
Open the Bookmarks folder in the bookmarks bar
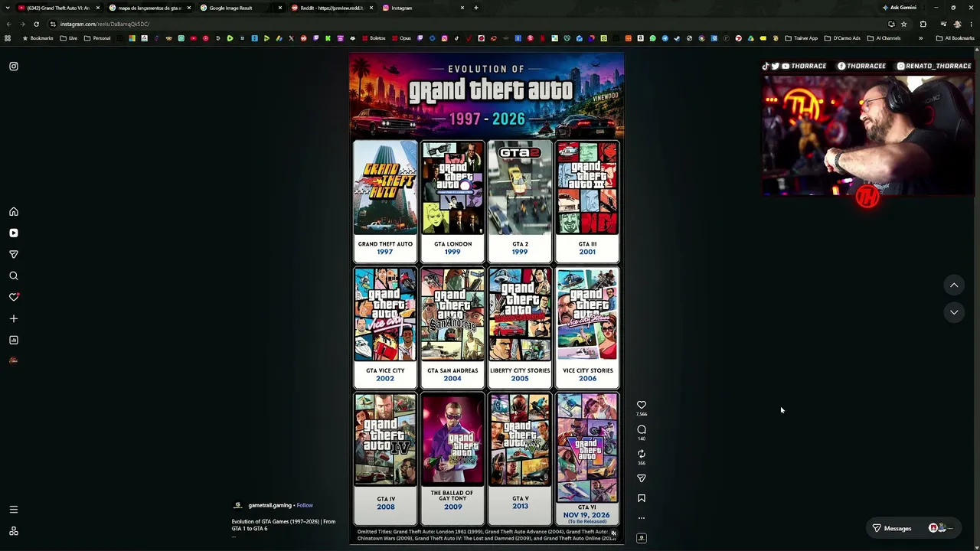38,38
